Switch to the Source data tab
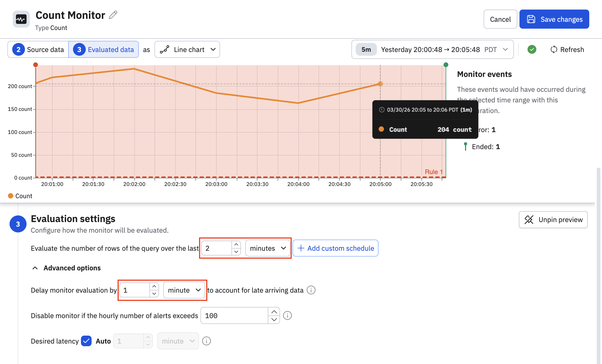 pos(38,50)
